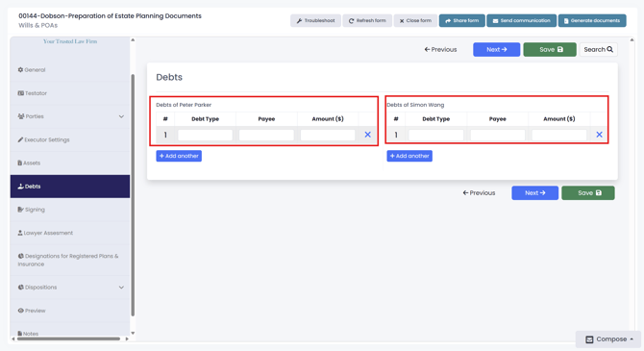Focus Payee field for Simon Wang
644x351 pixels.
(497, 135)
